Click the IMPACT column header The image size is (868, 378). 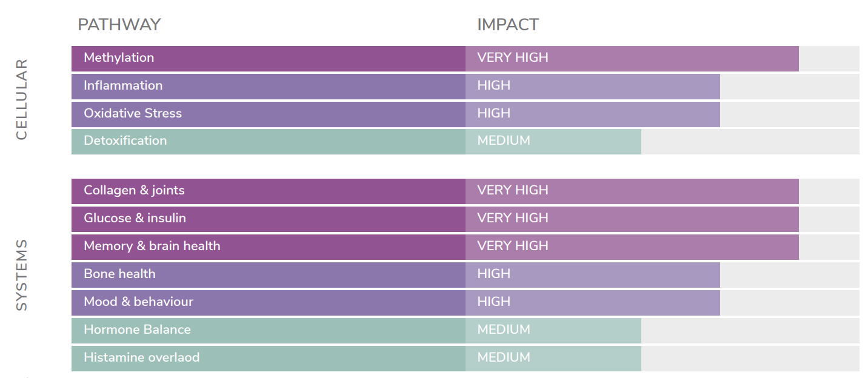coord(508,25)
